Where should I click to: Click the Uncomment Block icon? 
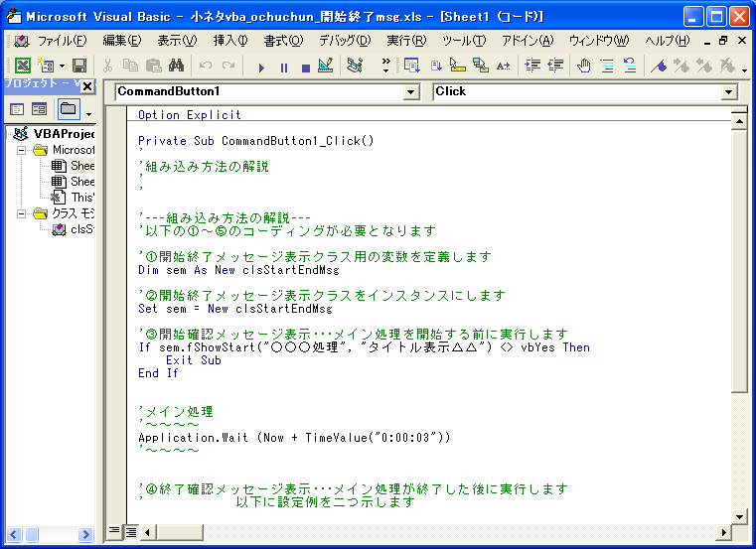630,66
